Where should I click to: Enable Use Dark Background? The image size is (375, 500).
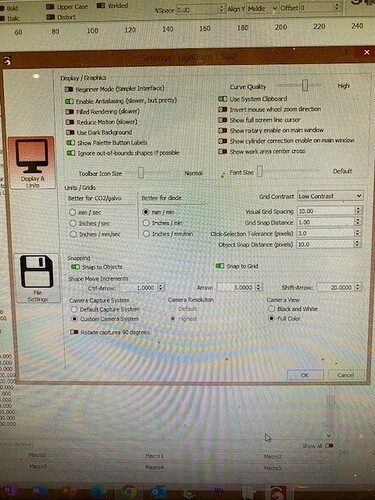[70, 133]
